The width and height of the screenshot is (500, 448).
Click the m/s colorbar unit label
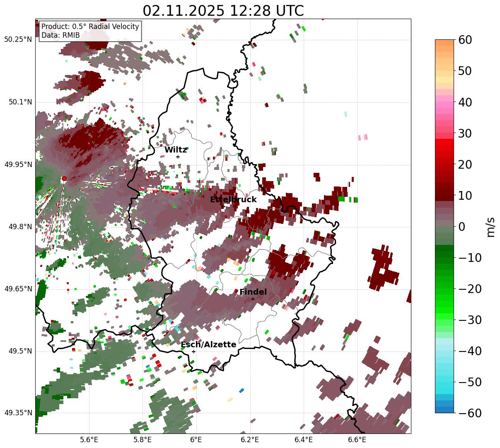[x=490, y=227]
